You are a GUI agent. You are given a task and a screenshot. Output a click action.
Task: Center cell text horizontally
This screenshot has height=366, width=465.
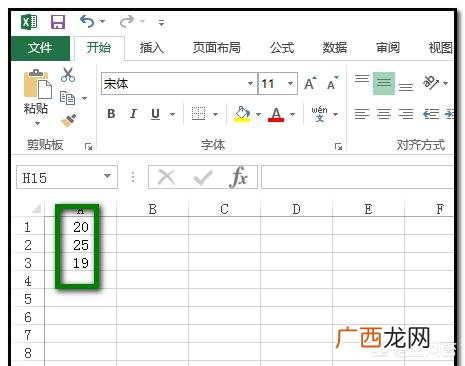pos(384,114)
